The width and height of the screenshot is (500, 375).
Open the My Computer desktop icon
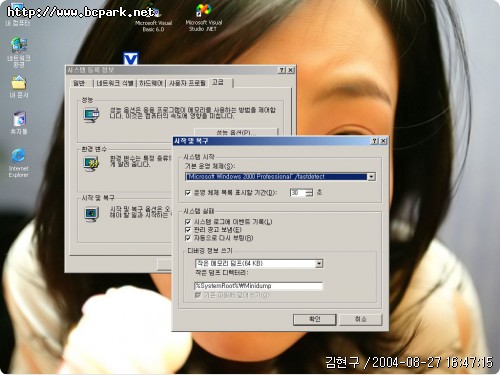click(17, 13)
